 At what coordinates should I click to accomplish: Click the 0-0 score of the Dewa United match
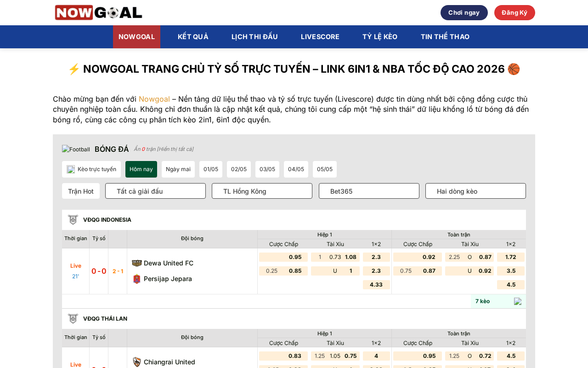pos(99,271)
